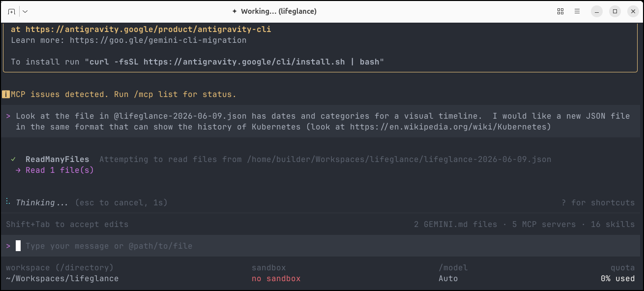644x291 pixels.
Task: Click the '2 GEMINI.md files' status
Action: [455, 225]
